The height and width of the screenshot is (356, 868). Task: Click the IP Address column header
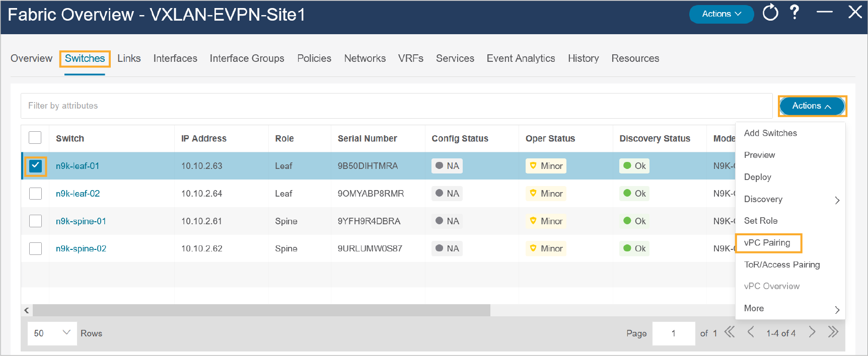pyautogui.click(x=204, y=138)
